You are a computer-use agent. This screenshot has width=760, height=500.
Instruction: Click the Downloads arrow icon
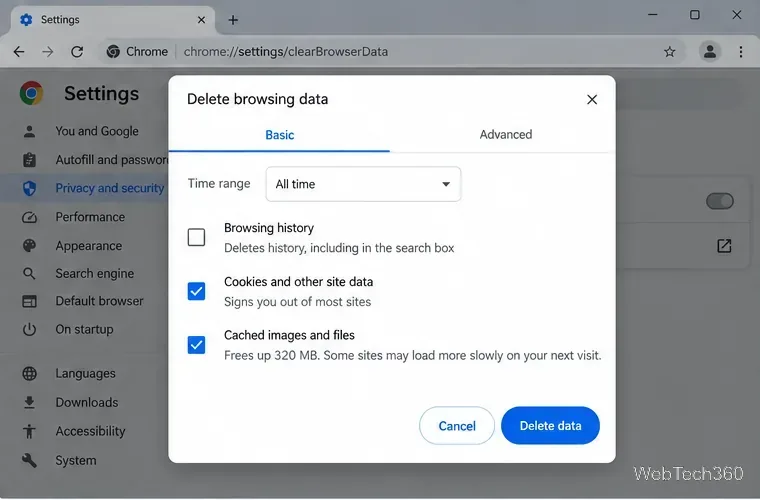tap(29, 402)
